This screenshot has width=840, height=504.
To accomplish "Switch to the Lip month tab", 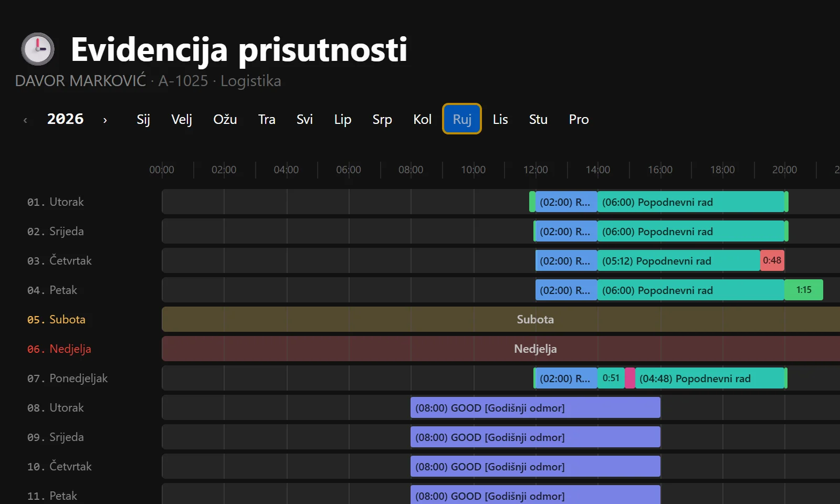I will (343, 119).
